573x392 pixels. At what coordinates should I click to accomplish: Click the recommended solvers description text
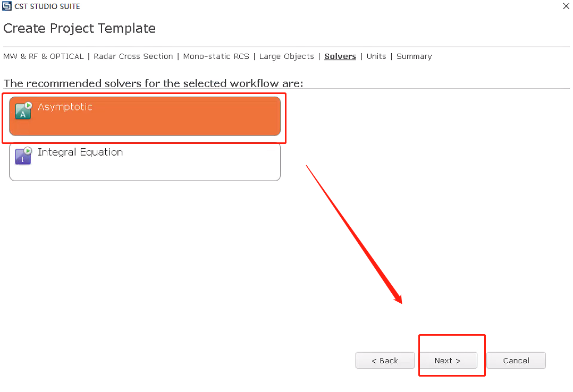tap(154, 83)
